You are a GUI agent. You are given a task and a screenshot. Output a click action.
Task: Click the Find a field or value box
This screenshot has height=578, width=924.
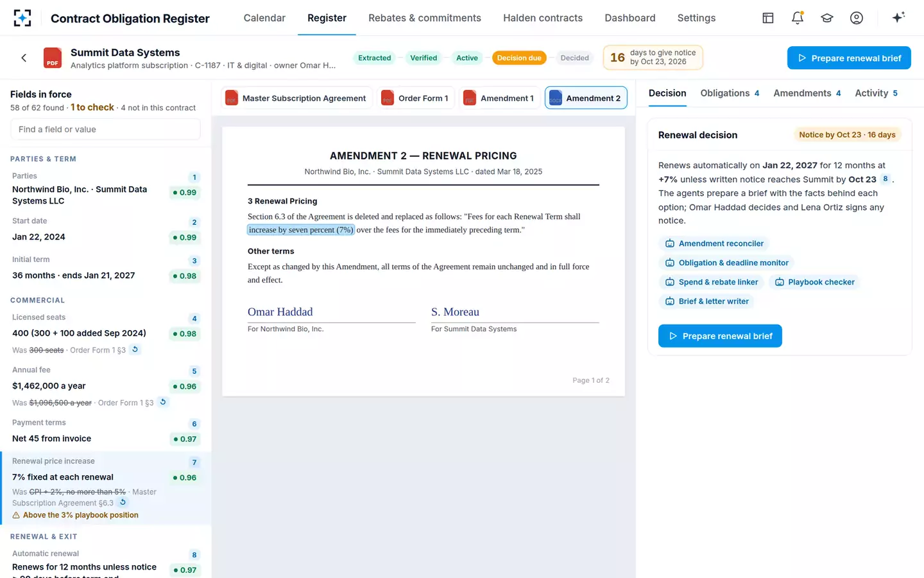(105, 129)
